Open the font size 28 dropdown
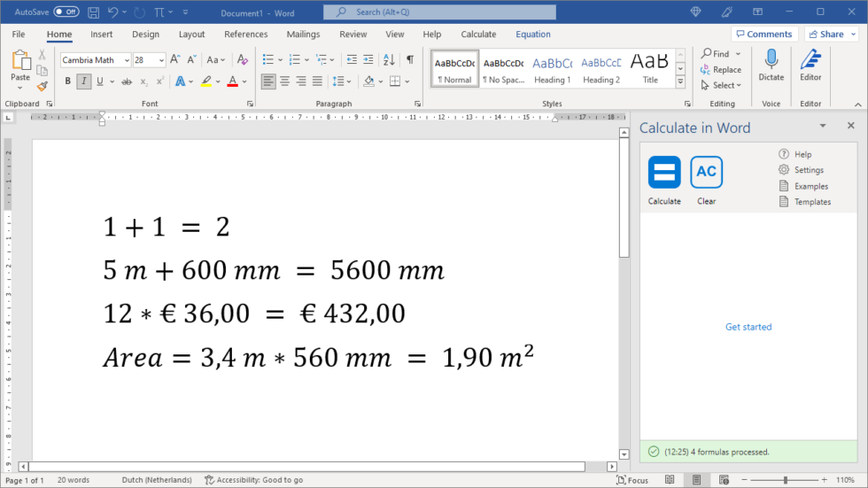The height and width of the screenshot is (488, 868). (161, 60)
